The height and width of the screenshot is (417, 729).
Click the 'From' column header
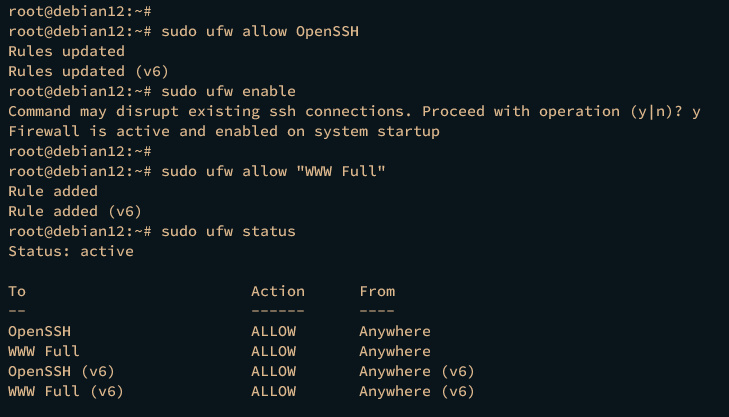tap(378, 291)
